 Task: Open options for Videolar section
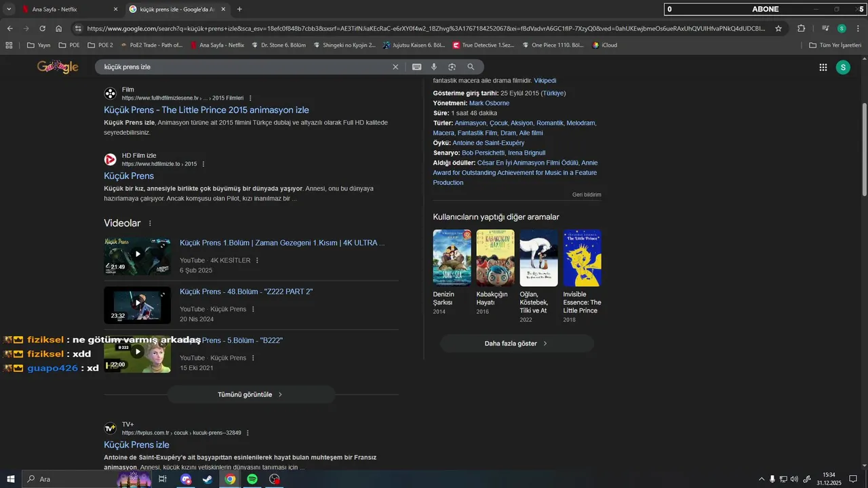point(150,224)
